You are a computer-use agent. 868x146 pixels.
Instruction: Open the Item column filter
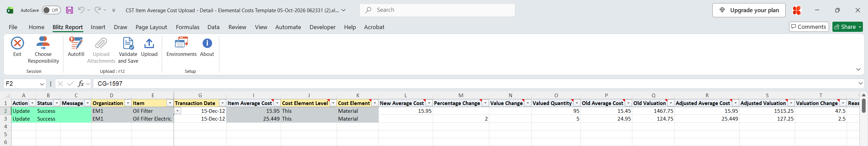[x=170, y=103]
